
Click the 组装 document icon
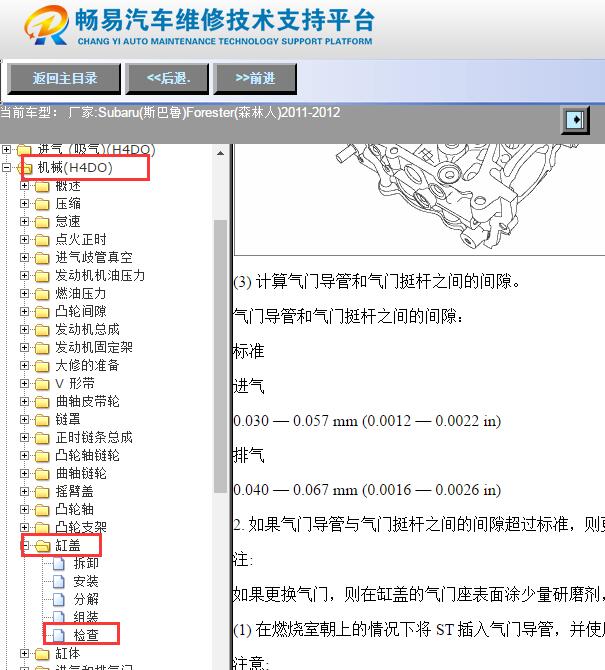pos(59,617)
